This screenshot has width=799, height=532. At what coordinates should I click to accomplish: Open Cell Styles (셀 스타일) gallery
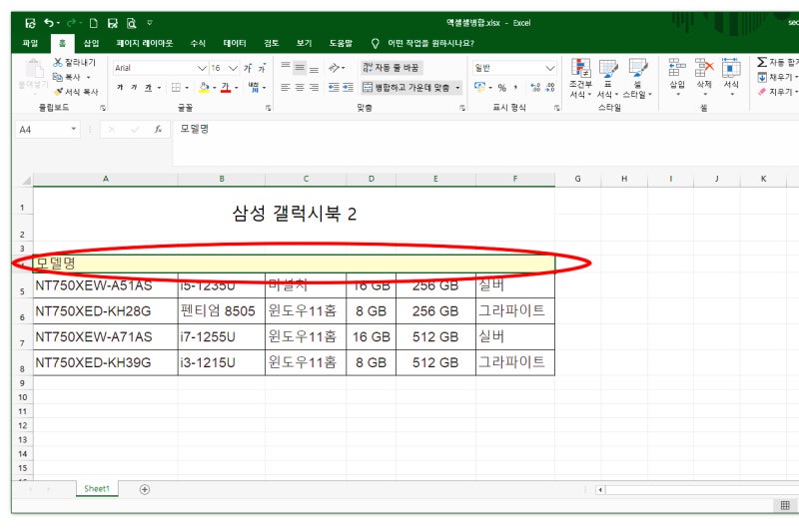637,78
